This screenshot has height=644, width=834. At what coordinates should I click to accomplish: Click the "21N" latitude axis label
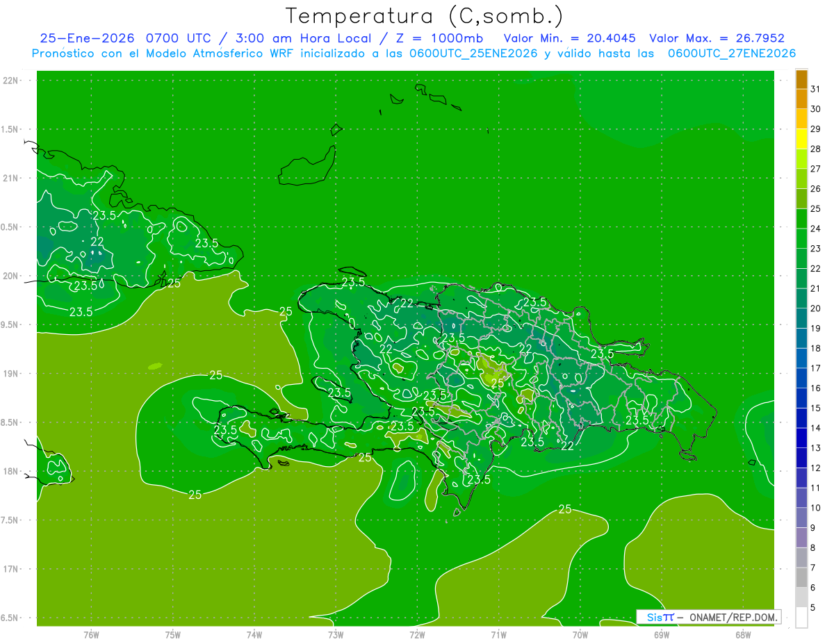(10, 178)
